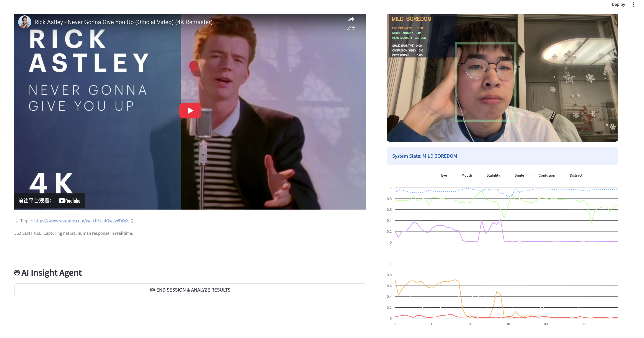Open the three-dot main menu
This screenshot has height=338, width=644.
tap(633, 5)
